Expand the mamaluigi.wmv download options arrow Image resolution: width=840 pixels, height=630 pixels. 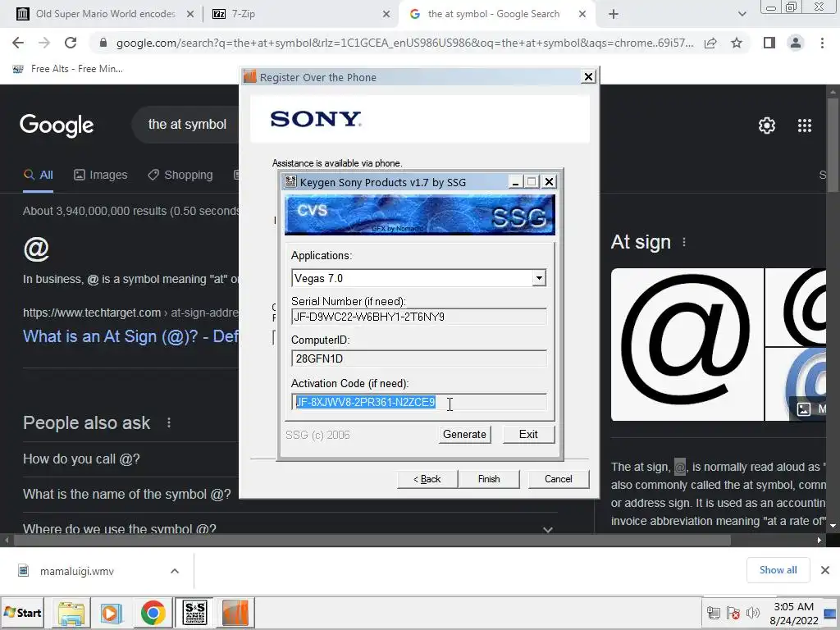point(175,571)
